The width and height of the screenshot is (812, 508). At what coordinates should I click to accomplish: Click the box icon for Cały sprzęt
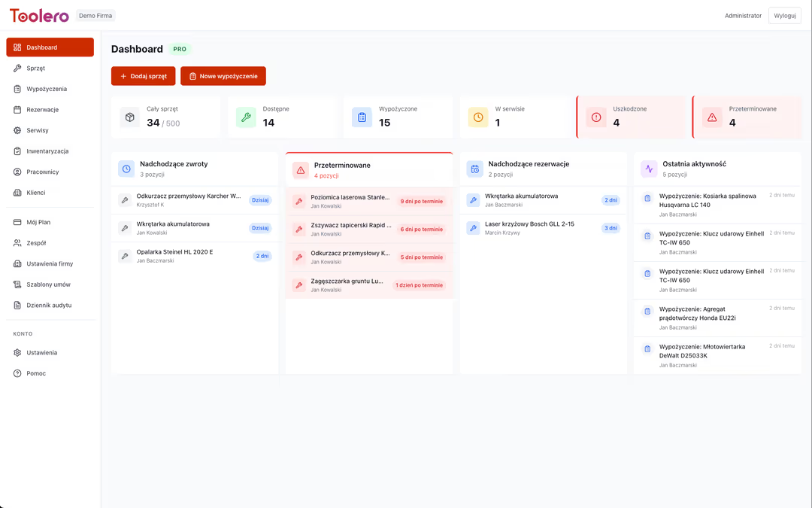tap(129, 117)
